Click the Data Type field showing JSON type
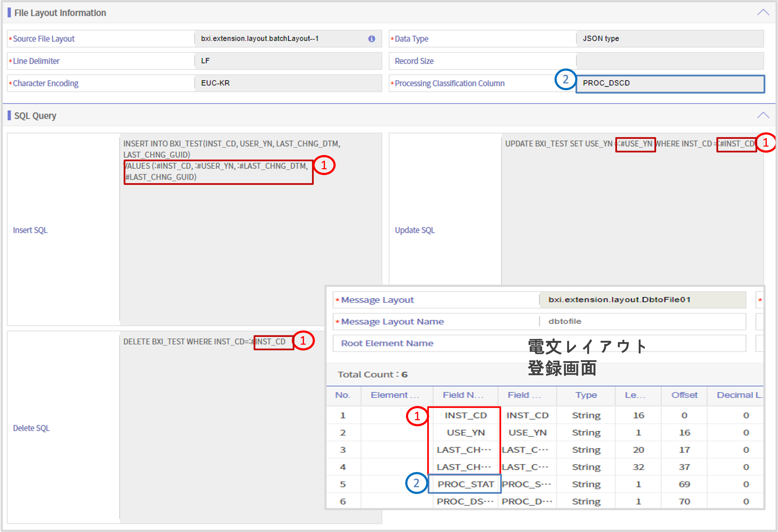The width and height of the screenshot is (778, 532). (x=670, y=38)
